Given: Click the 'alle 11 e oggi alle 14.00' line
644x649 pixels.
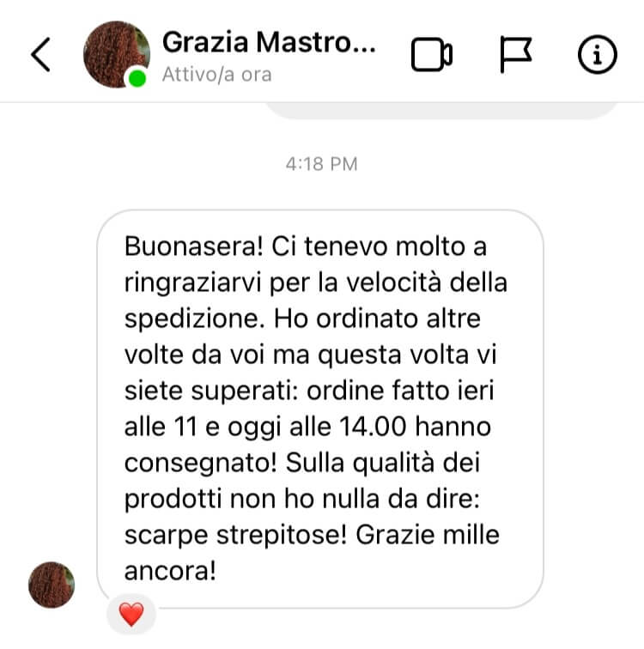Looking at the screenshot, I should [265, 427].
